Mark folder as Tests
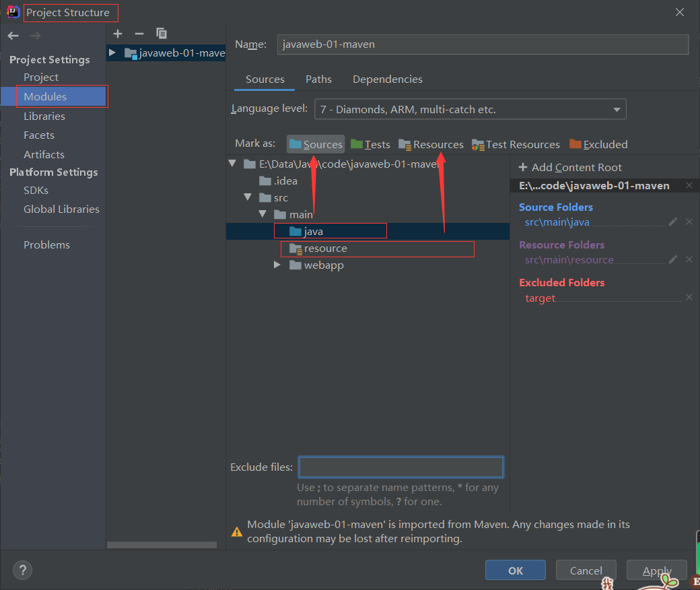The image size is (700, 590). tap(370, 144)
